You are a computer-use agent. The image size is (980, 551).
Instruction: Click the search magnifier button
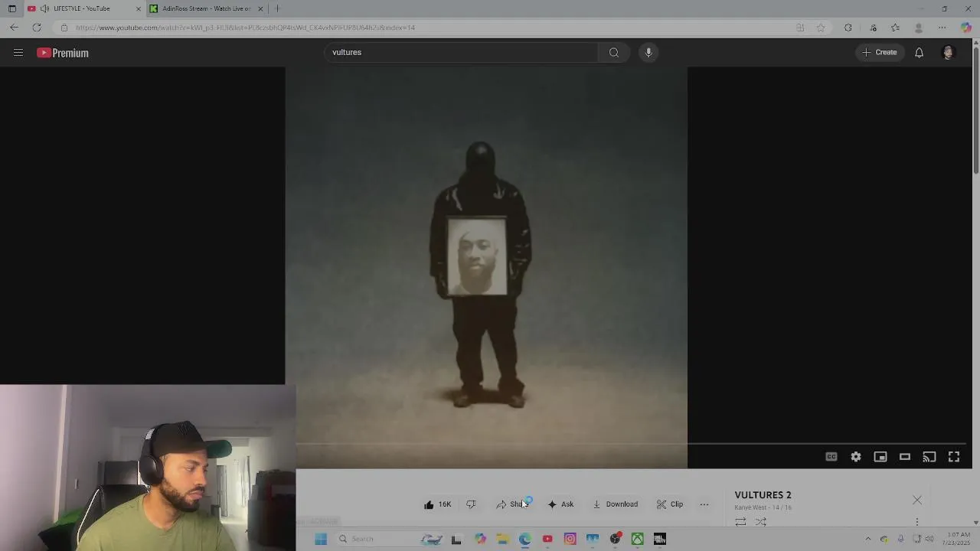[614, 53]
